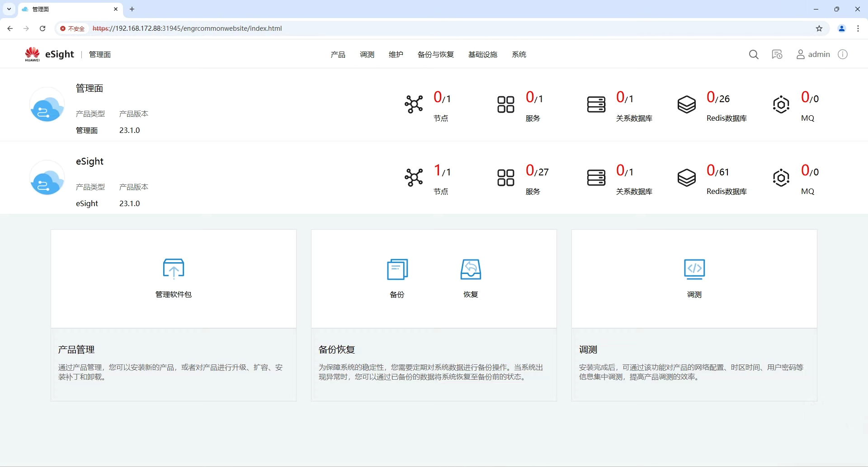Bookmark this page with the star icon

[x=819, y=28]
